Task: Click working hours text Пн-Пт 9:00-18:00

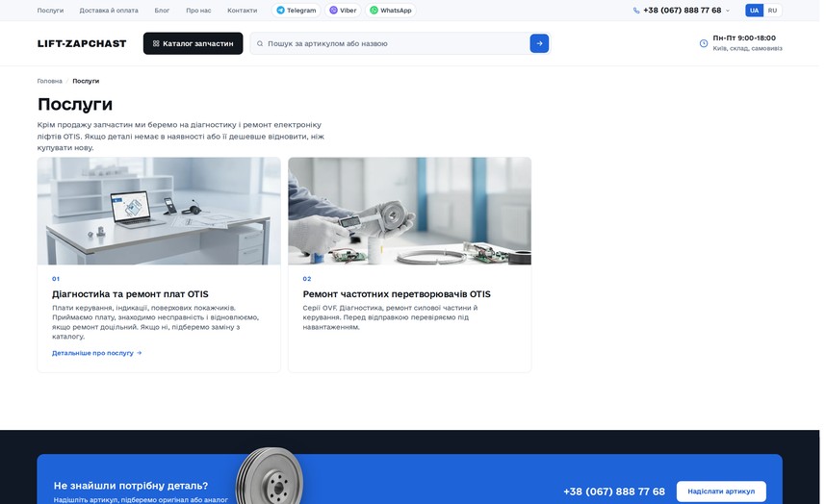Action: tap(744, 38)
